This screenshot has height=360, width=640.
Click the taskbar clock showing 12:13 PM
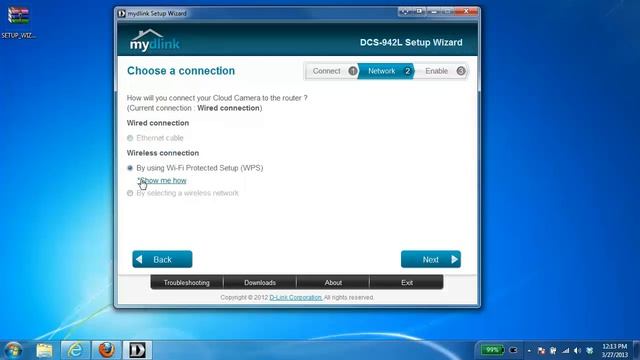click(615, 350)
